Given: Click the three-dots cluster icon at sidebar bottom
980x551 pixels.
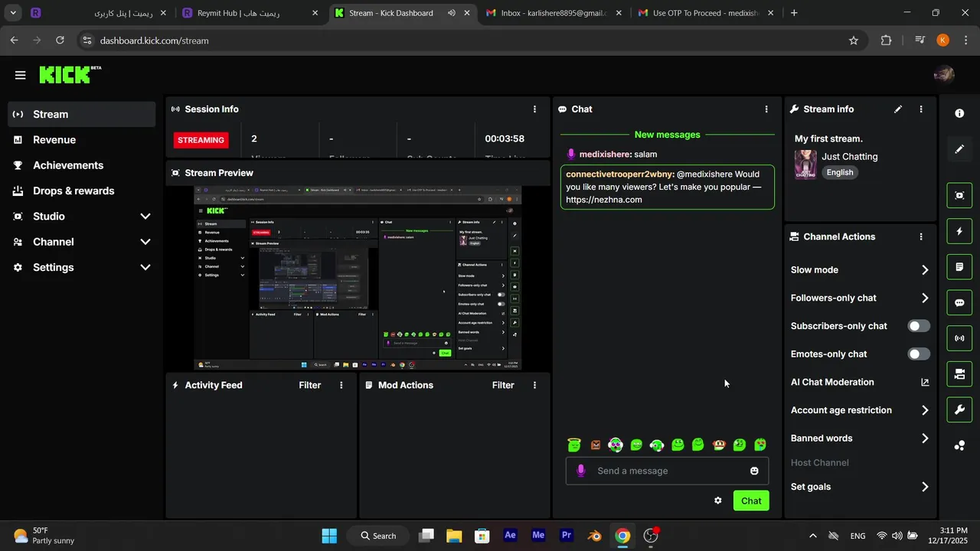Looking at the screenshot, I should (x=959, y=445).
